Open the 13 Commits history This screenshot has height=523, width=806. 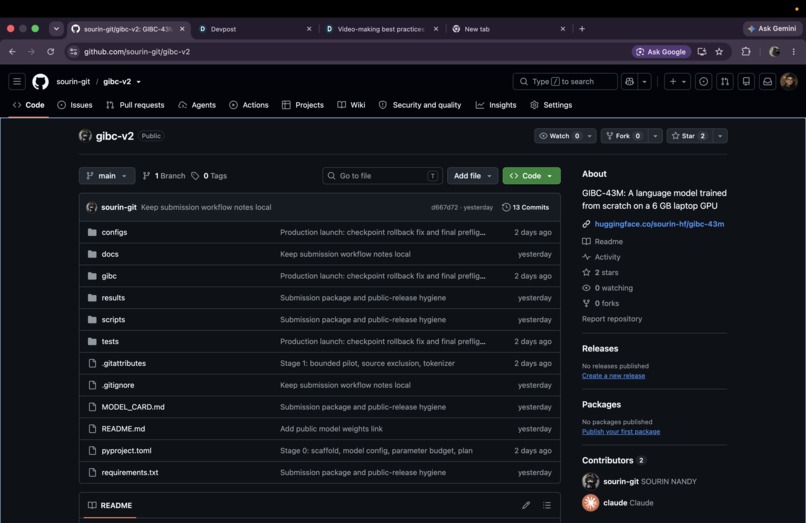point(525,207)
